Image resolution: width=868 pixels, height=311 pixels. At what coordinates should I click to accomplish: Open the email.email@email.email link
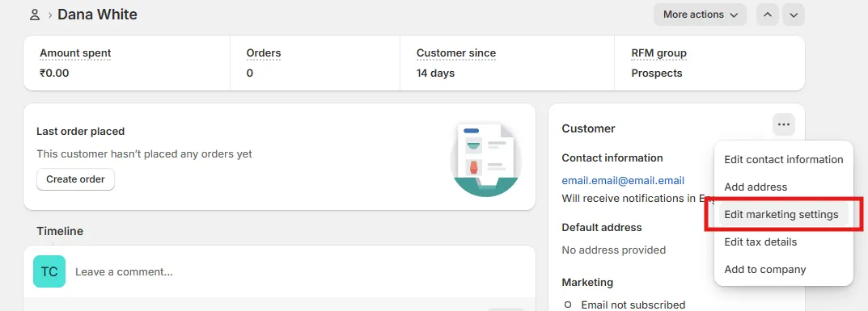[x=623, y=181]
